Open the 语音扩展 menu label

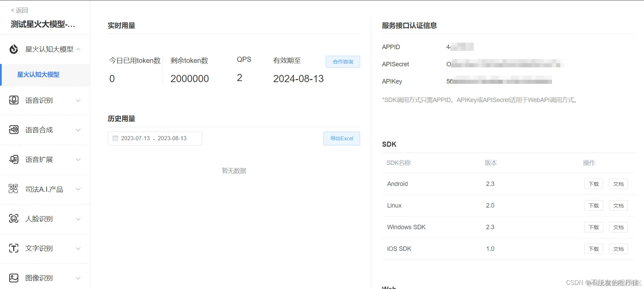39,159
